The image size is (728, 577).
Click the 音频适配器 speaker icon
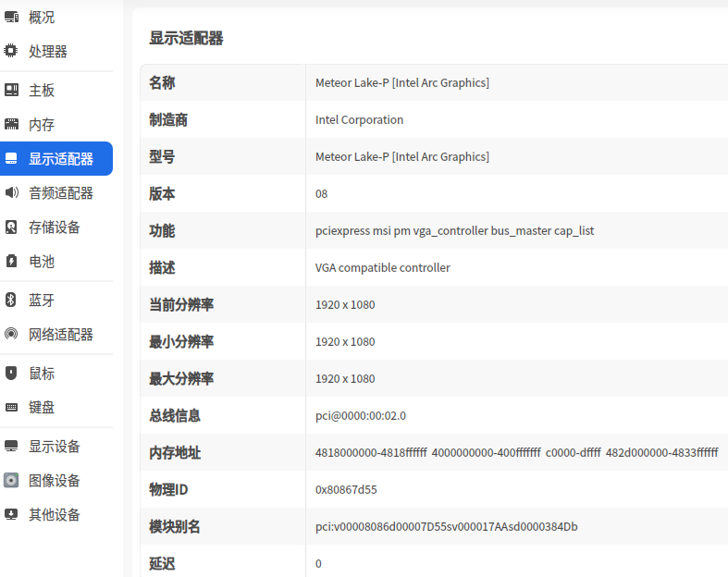[11, 192]
